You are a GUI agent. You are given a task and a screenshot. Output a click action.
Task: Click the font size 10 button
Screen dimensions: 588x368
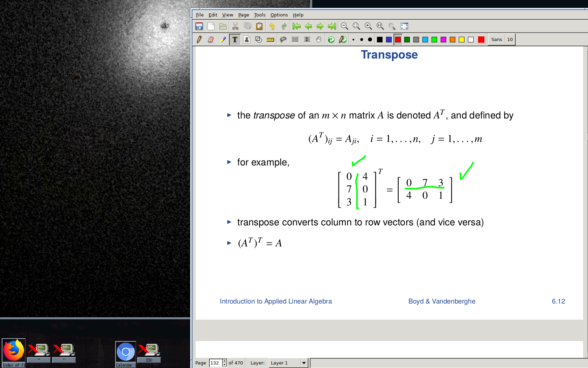[x=510, y=40]
